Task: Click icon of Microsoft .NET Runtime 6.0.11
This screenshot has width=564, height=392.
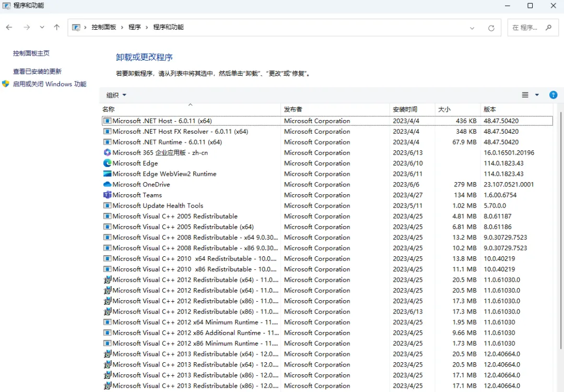Action: pos(107,142)
